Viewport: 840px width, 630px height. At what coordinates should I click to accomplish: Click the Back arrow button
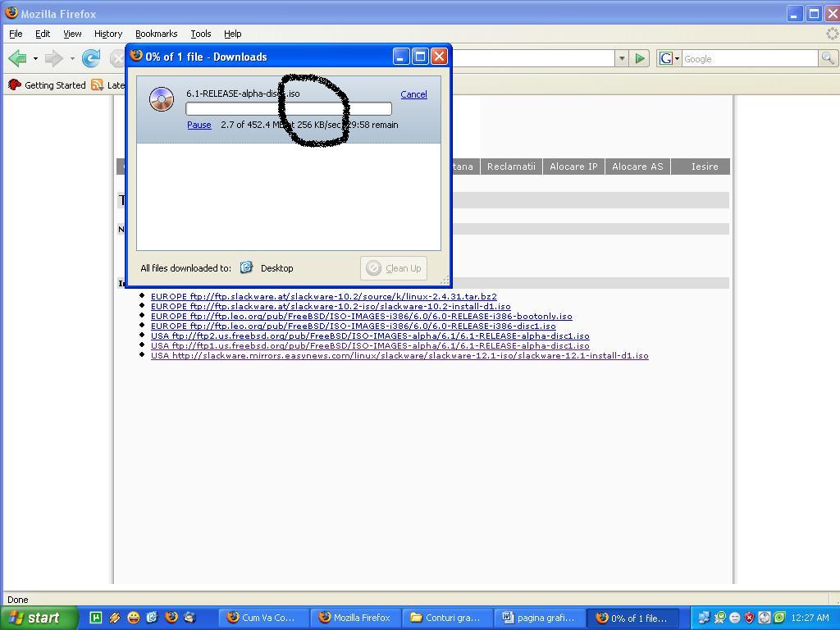tap(17, 58)
